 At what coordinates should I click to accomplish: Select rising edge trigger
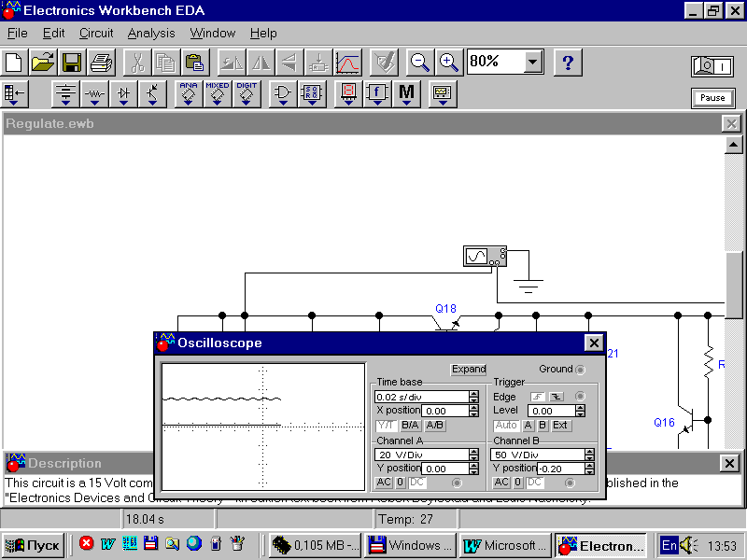click(538, 397)
